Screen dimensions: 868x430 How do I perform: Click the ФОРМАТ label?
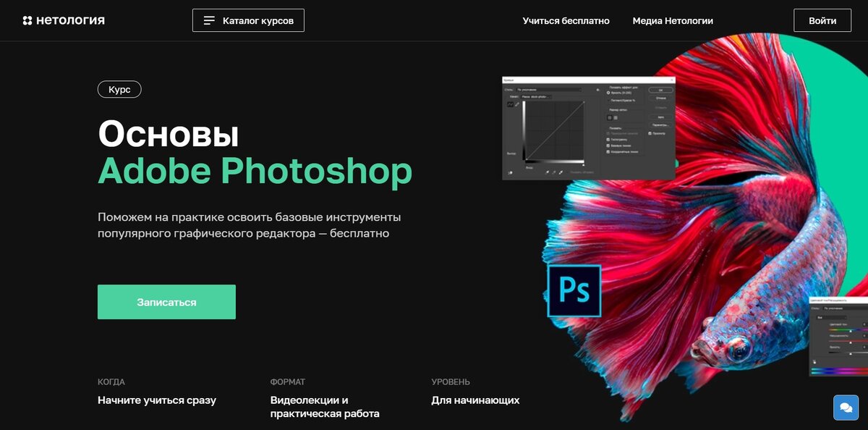288,381
